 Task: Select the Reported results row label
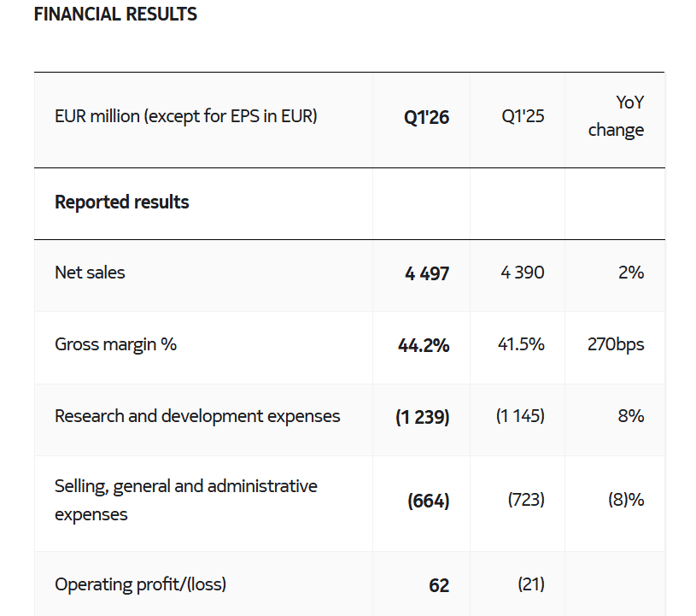point(122,202)
